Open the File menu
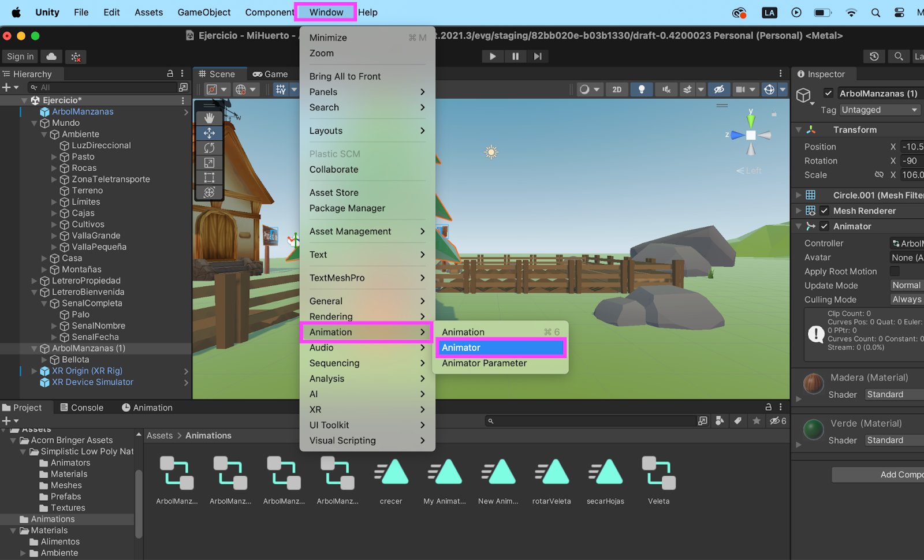 coord(81,12)
